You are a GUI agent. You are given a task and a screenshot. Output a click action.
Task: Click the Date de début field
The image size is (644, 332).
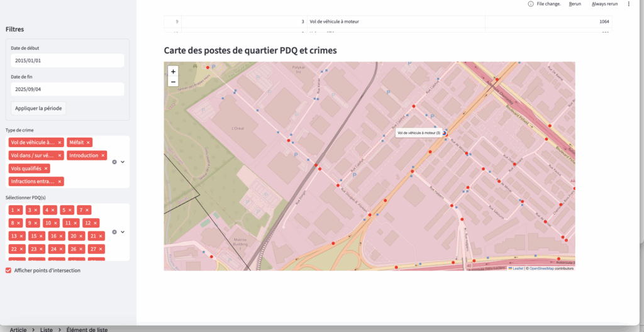[67, 60]
